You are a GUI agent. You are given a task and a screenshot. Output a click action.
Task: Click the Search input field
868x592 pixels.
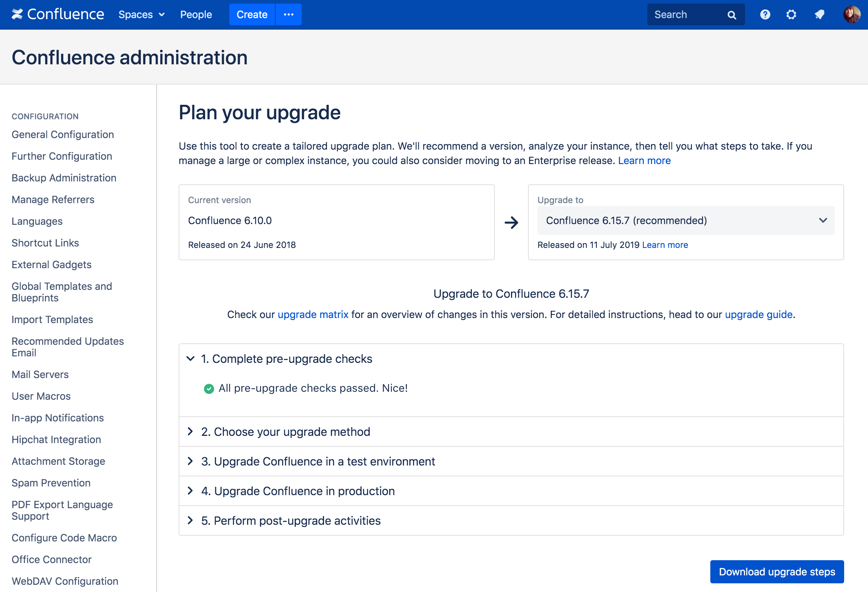click(x=693, y=14)
